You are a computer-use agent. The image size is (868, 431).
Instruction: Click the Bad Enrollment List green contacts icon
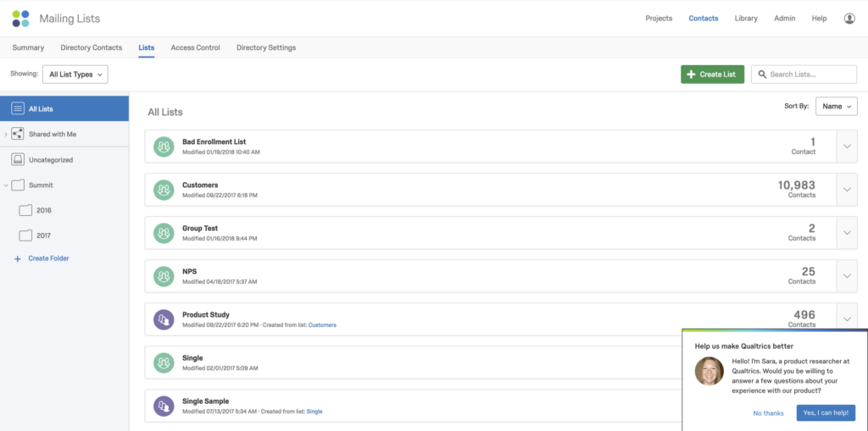(164, 146)
